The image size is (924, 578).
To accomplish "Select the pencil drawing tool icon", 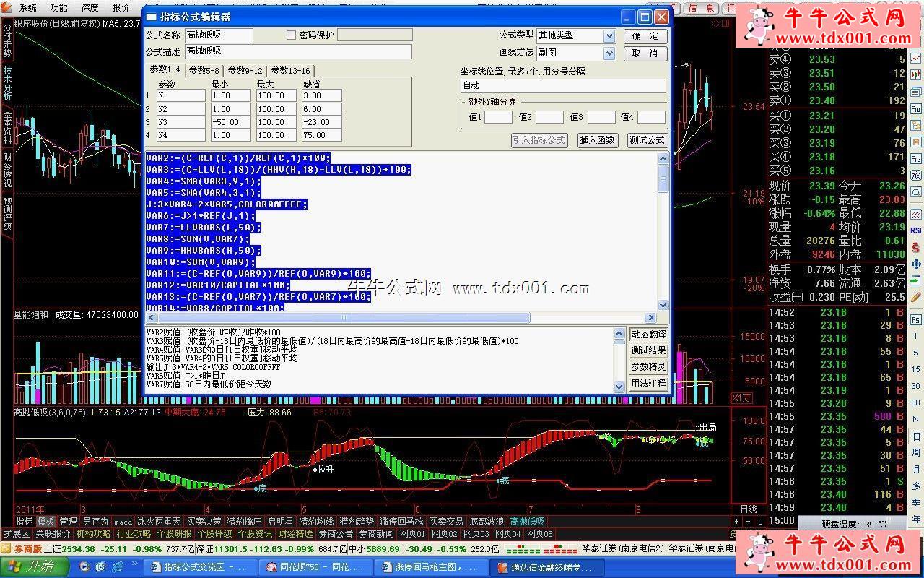I will coord(916,297).
